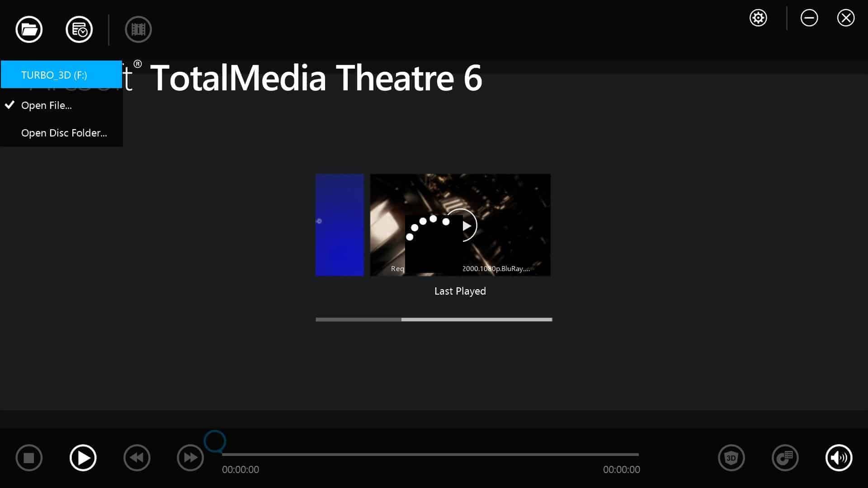Toggle the 3D mode shield icon
Viewport: 868px width, 488px height.
point(731,458)
